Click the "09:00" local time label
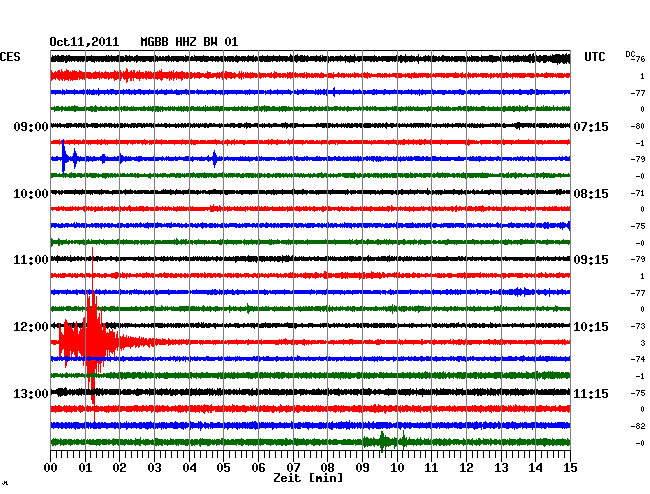 (31, 126)
